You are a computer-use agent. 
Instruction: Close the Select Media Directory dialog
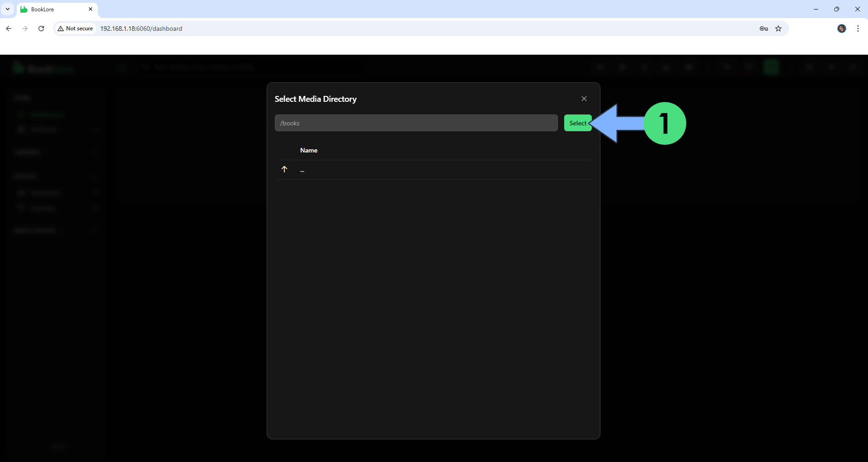coord(584,99)
